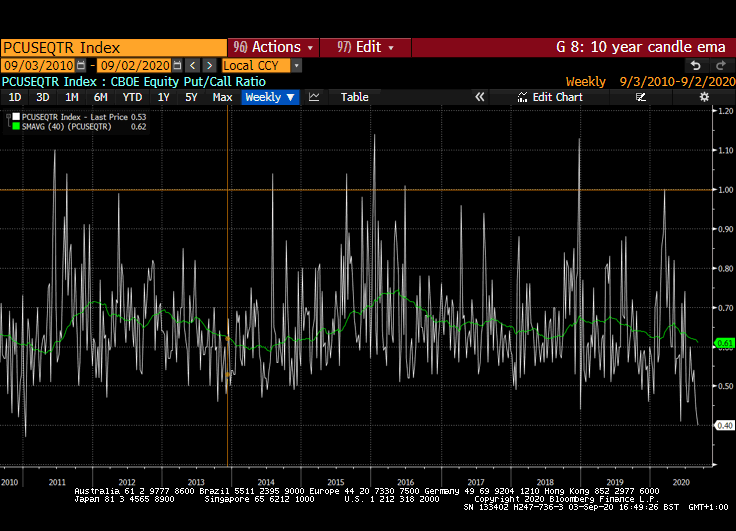
Task: Expand the Actions menu
Action: [x=273, y=47]
